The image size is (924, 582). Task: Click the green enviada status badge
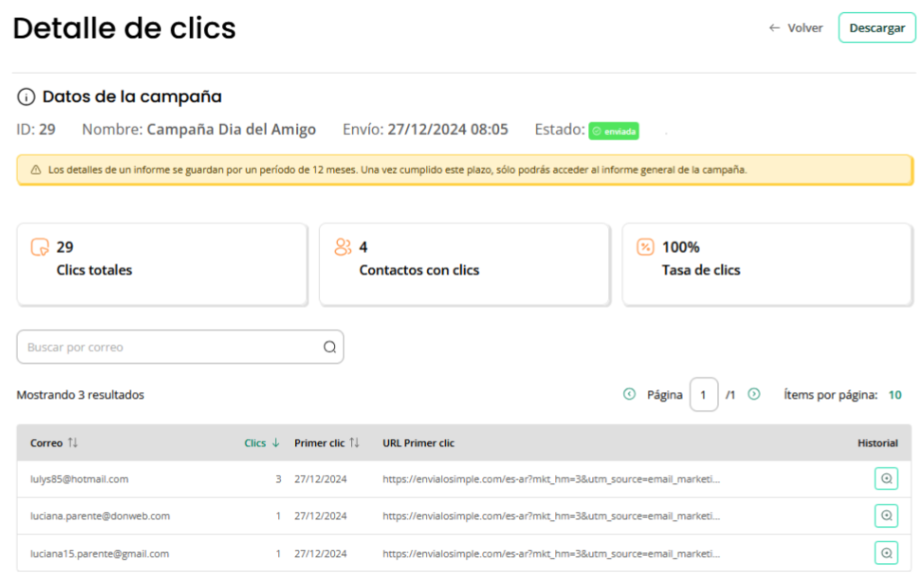pos(614,131)
